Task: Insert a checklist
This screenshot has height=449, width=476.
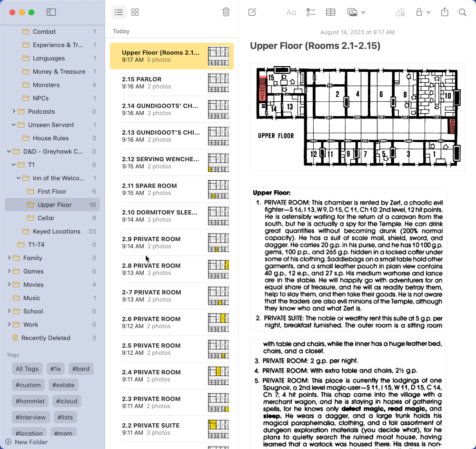Action: (311, 12)
